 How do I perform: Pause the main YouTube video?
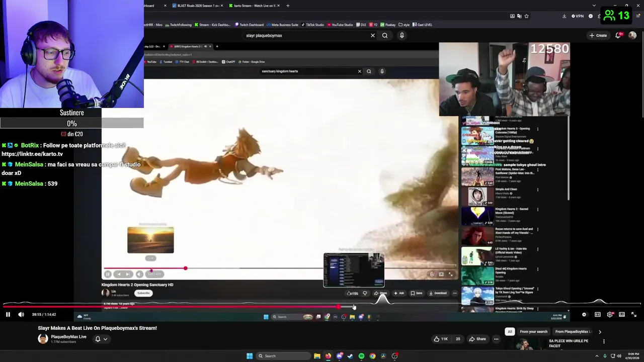[8, 315]
